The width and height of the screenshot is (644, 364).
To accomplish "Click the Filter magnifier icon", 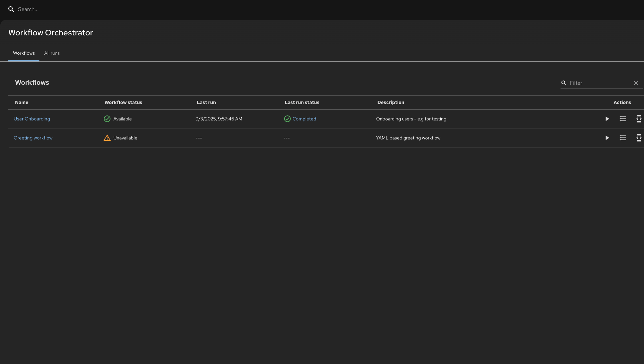I will point(564,83).
